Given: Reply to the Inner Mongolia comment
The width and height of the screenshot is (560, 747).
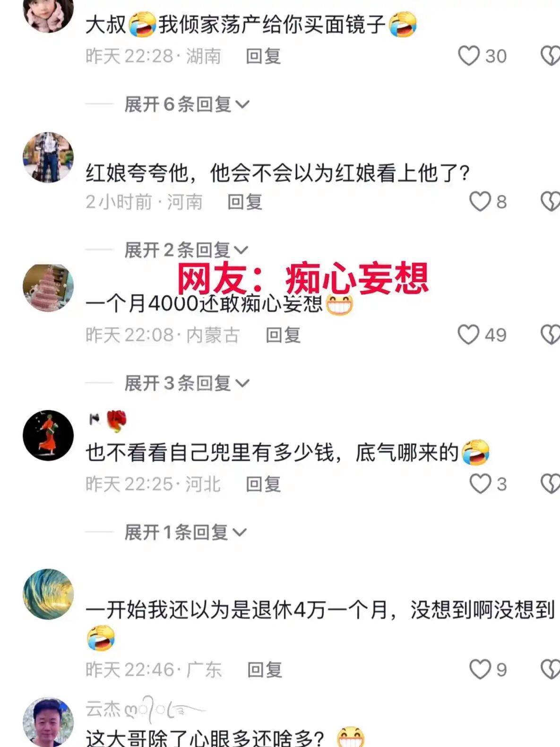Looking at the screenshot, I should pyautogui.click(x=283, y=335).
